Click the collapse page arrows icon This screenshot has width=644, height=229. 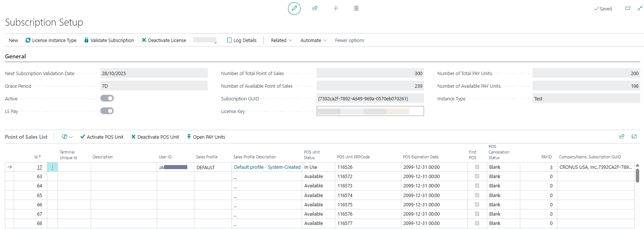(x=640, y=8)
